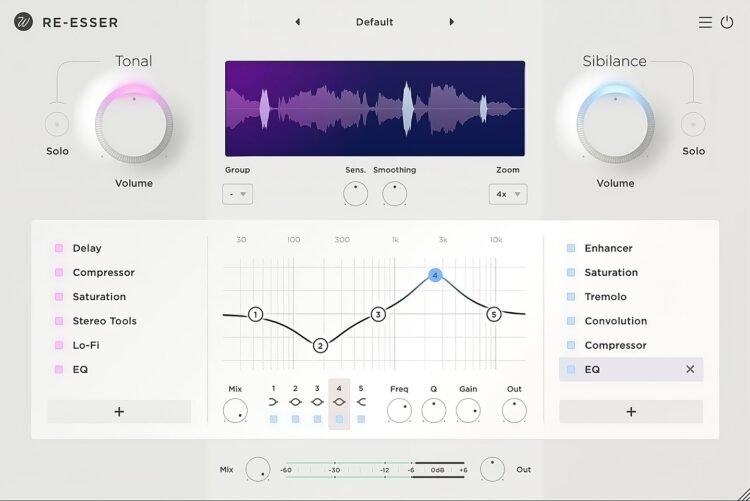Click the Weiss logo icon at top left
The image size is (750, 501).
point(23,22)
